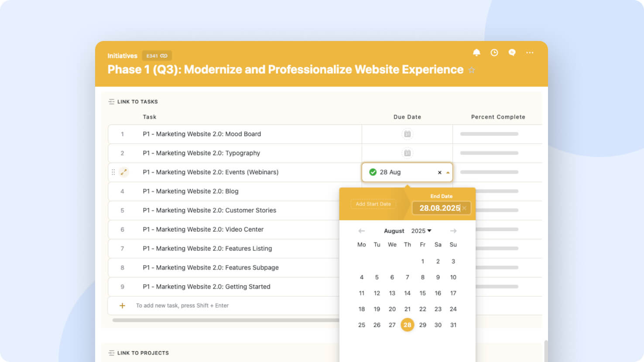Click the plus icon to add new task

pos(122,306)
